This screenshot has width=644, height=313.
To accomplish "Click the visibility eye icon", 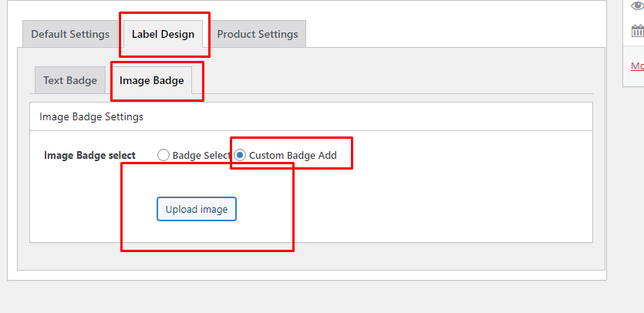I will (637, 5).
